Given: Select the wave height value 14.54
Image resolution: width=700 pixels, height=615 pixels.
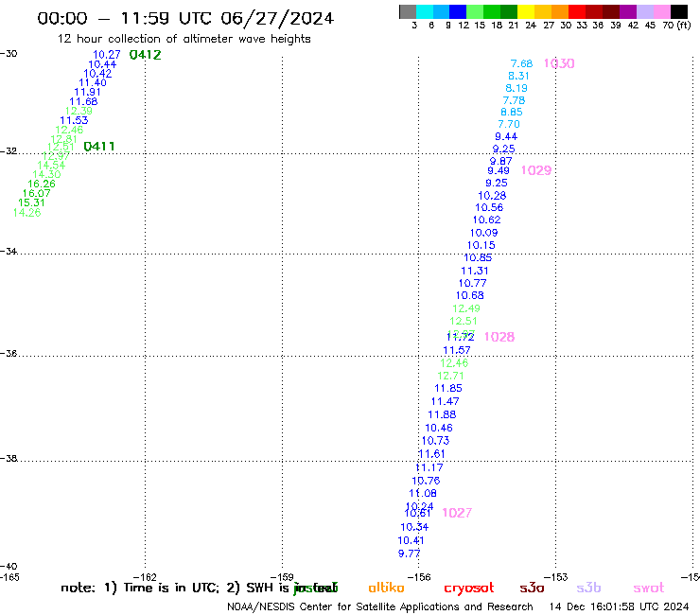Looking at the screenshot, I should click(51, 166).
